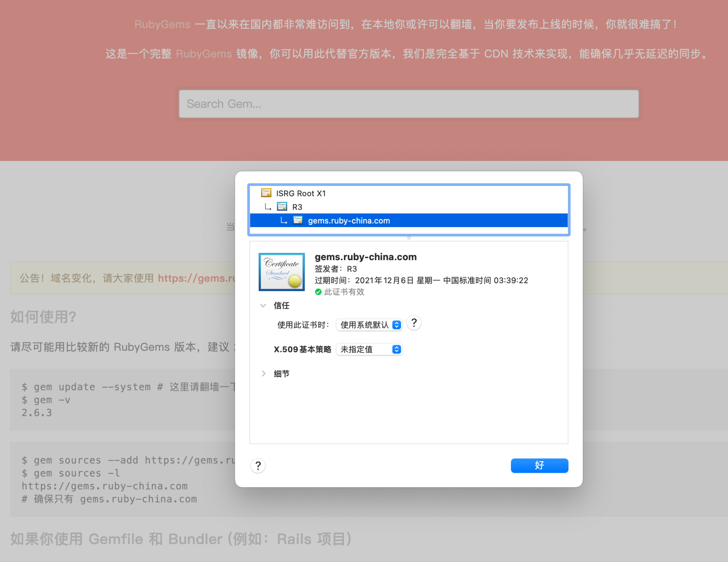Open the X.509基本策略 未指定值 dropdown
Image resolution: width=728 pixels, height=562 pixels.
pos(369,349)
